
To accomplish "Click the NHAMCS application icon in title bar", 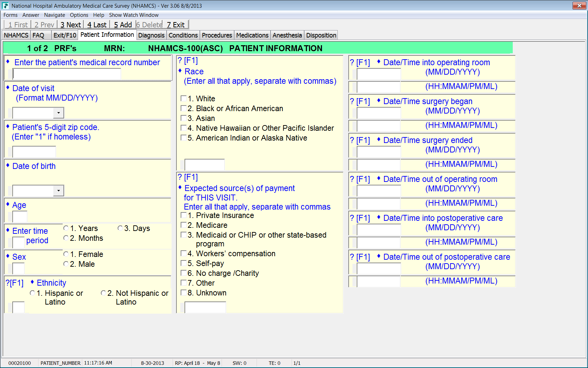I will click(6, 6).
